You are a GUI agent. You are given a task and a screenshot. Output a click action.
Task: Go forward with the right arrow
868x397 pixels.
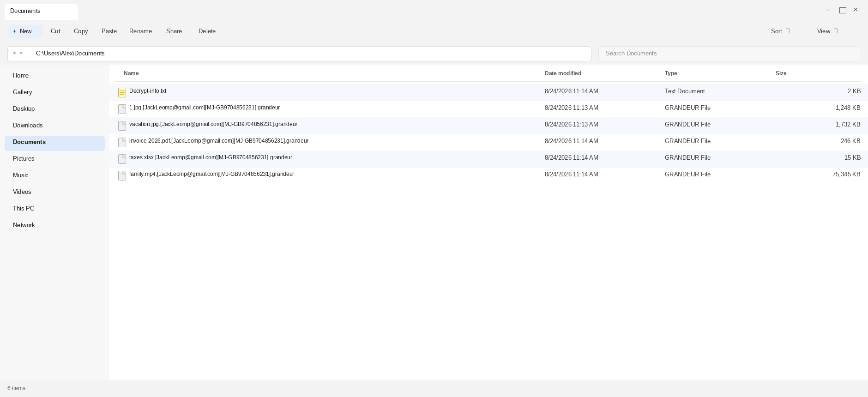point(21,53)
